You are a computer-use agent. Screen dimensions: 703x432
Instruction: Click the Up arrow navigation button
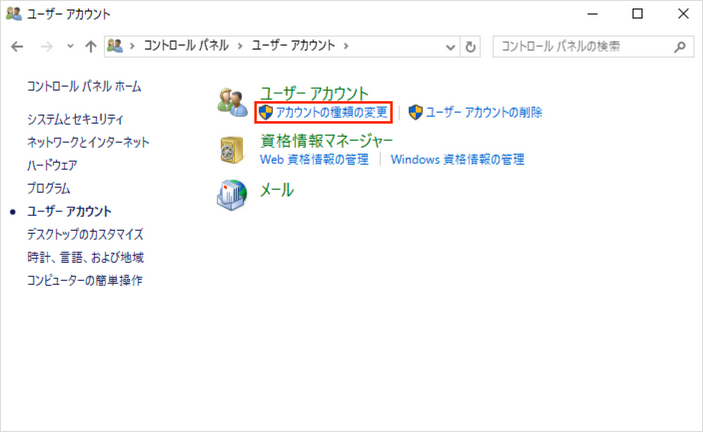point(91,46)
